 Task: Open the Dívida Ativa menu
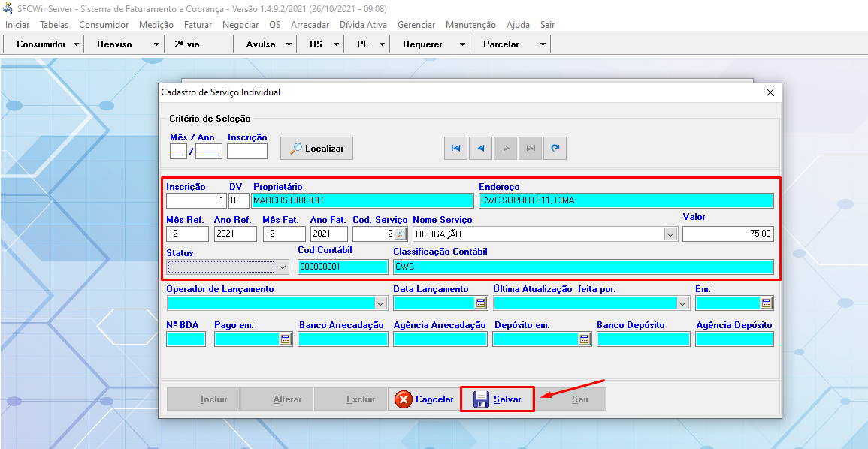[x=363, y=25]
